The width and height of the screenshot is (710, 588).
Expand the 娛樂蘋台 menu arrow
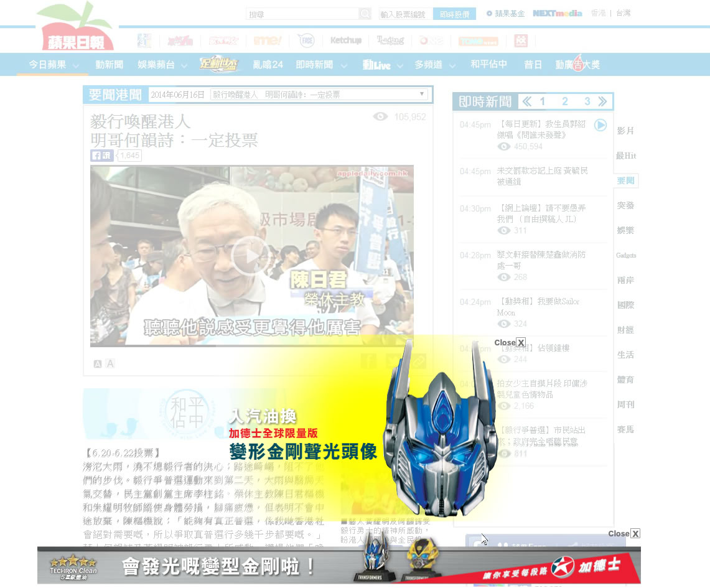(184, 65)
